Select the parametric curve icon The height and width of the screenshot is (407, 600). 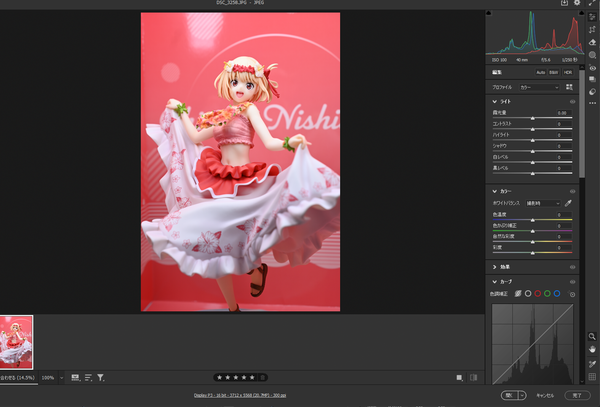coord(518,294)
